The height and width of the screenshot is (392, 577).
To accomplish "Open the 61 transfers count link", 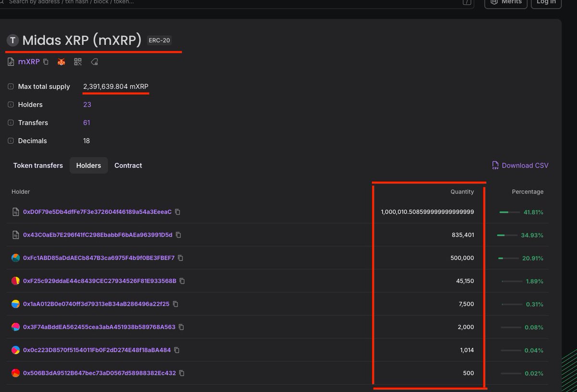I will [87, 123].
